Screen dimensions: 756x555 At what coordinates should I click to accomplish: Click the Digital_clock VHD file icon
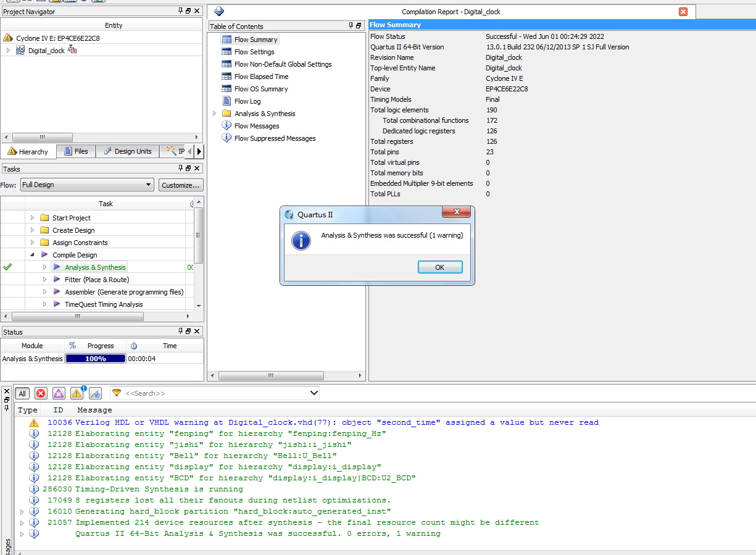click(20, 51)
